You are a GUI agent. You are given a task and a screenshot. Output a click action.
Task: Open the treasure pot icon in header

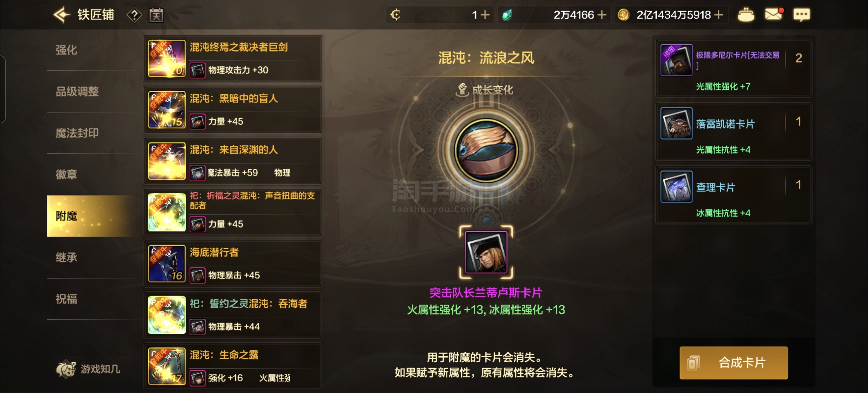[x=746, y=15]
